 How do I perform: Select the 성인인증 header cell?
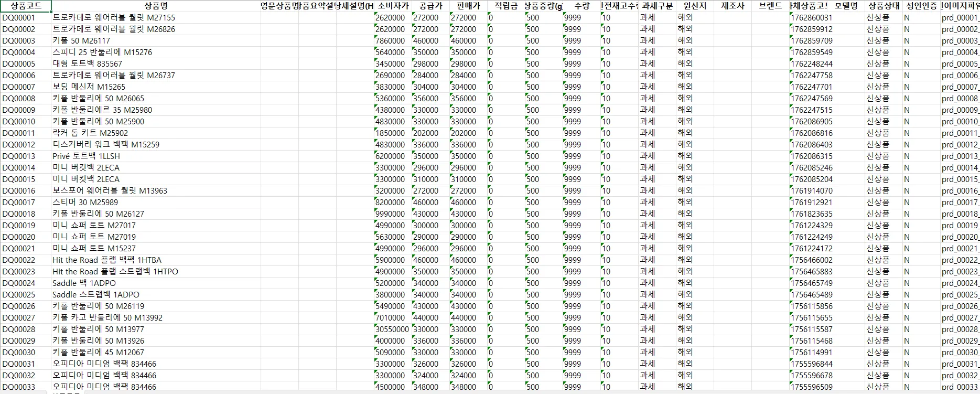coord(921,6)
